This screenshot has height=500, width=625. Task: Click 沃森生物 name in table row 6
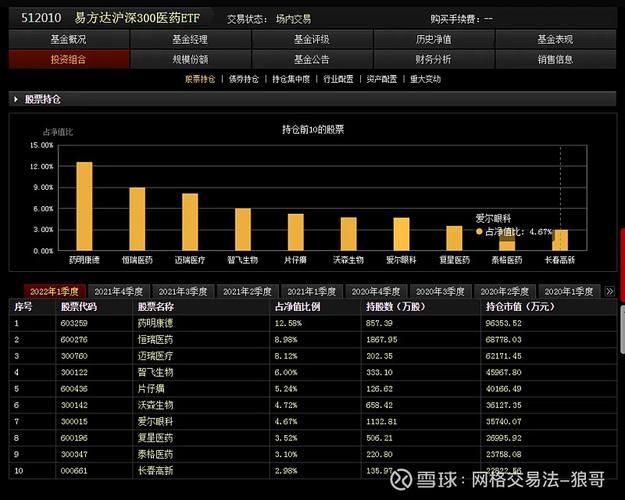[x=155, y=405]
